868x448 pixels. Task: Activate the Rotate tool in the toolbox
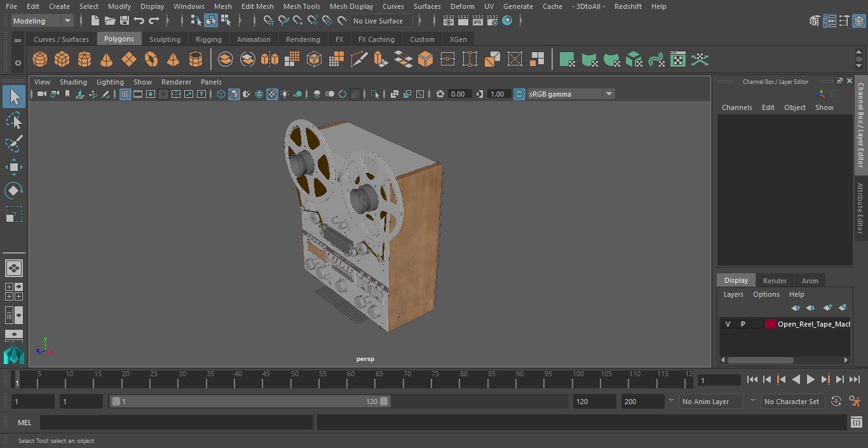13,191
